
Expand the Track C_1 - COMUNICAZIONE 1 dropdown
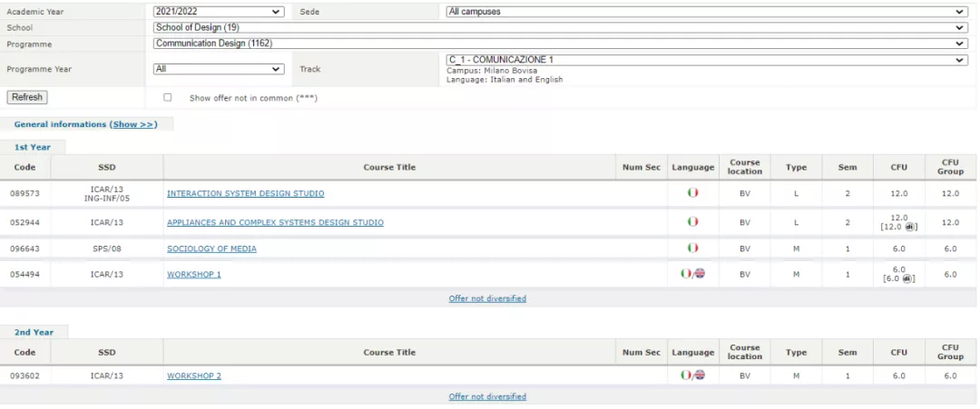coord(706,60)
